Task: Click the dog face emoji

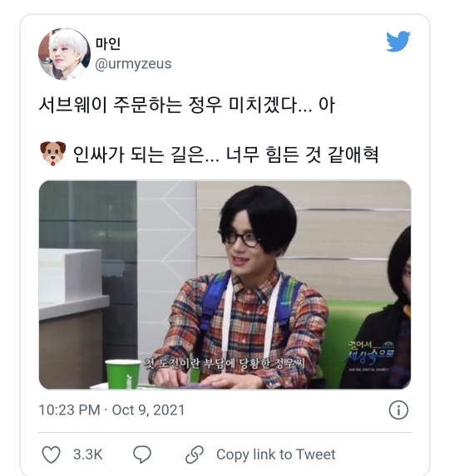Action: 53,154
